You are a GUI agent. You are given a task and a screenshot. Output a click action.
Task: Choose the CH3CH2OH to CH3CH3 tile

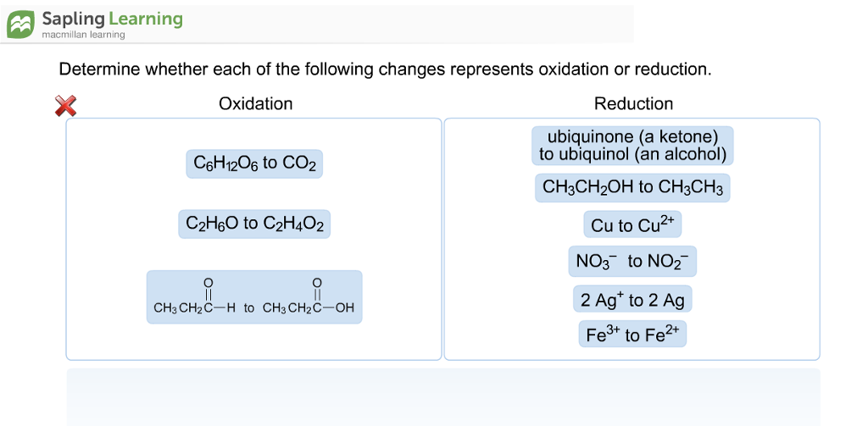632,187
